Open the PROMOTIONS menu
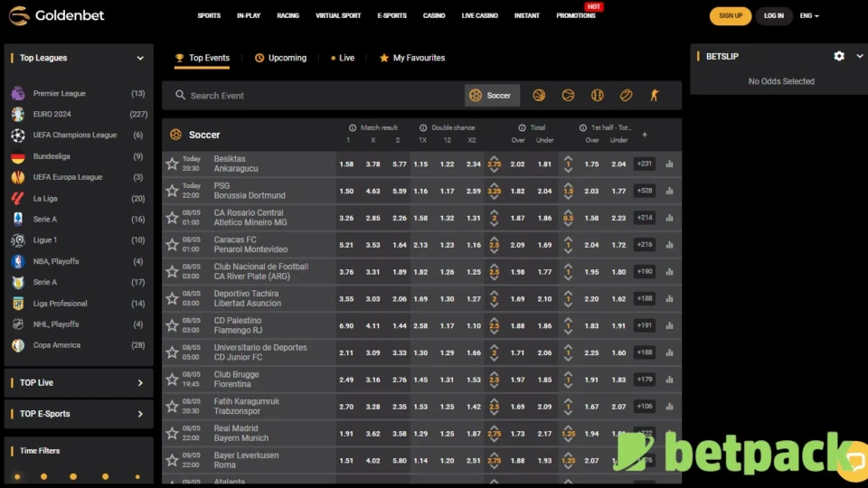Image resolution: width=868 pixels, height=488 pixels. pyautogui.click(x=576, y=16)
